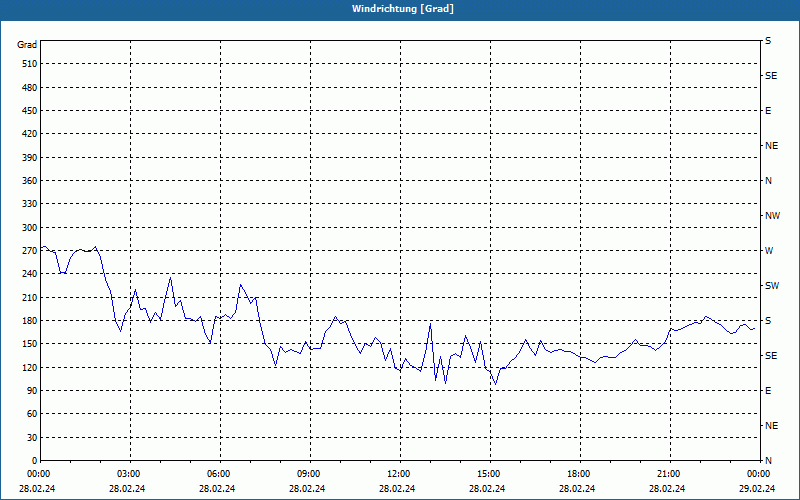Click the SW compass label on the right axis

point(772,286)
